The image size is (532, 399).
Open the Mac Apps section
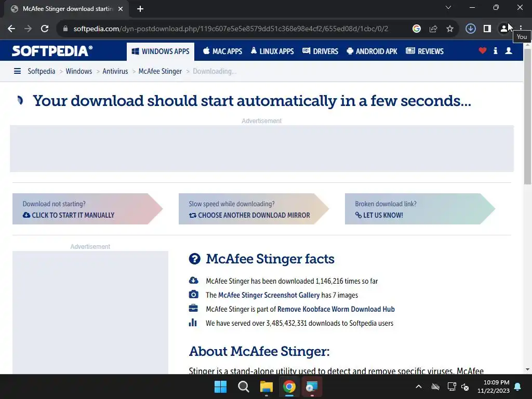(222, 51)
